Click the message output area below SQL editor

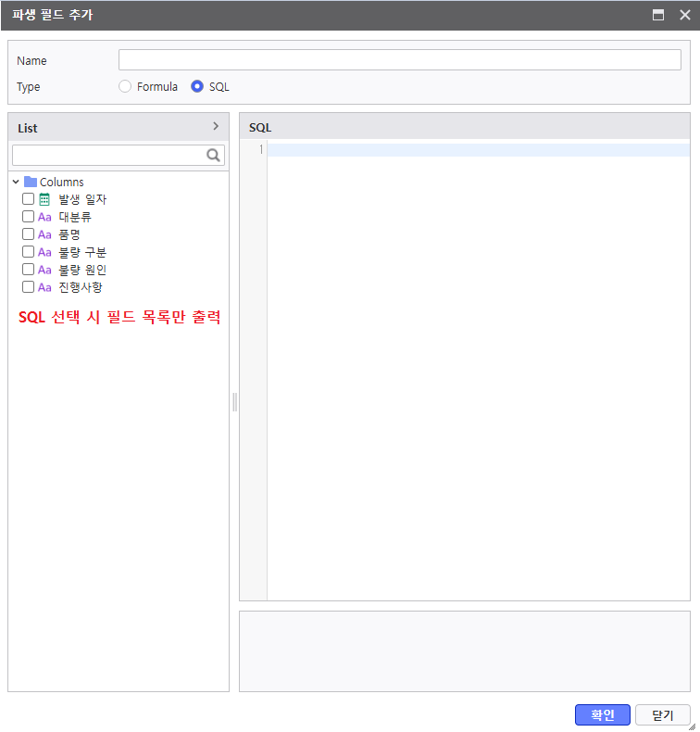(465, 651)
